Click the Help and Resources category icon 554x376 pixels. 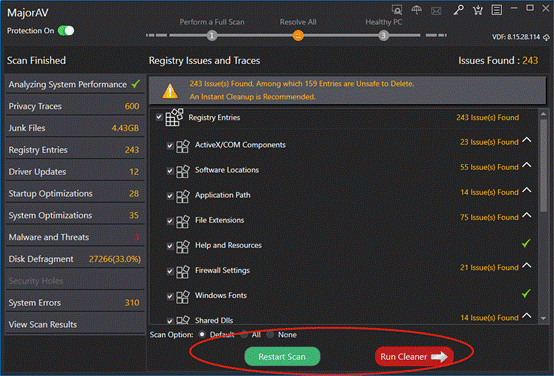[x=183, y=246]
